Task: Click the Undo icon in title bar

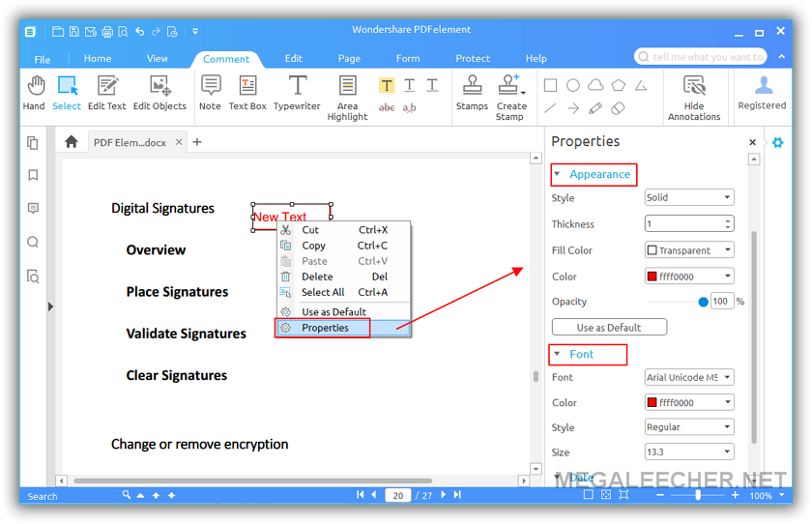Action: point(139,32)
